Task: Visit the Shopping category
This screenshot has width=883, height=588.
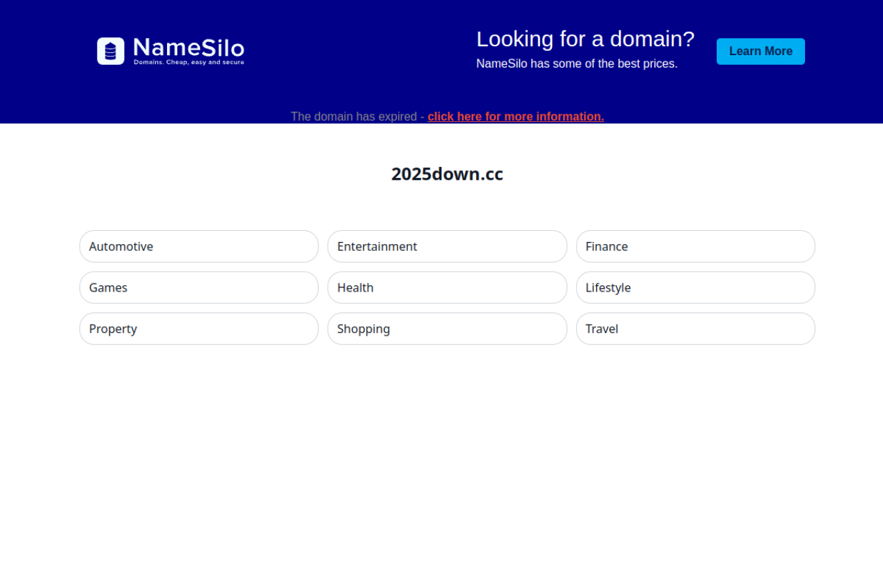Action: [x=447, y=329]
